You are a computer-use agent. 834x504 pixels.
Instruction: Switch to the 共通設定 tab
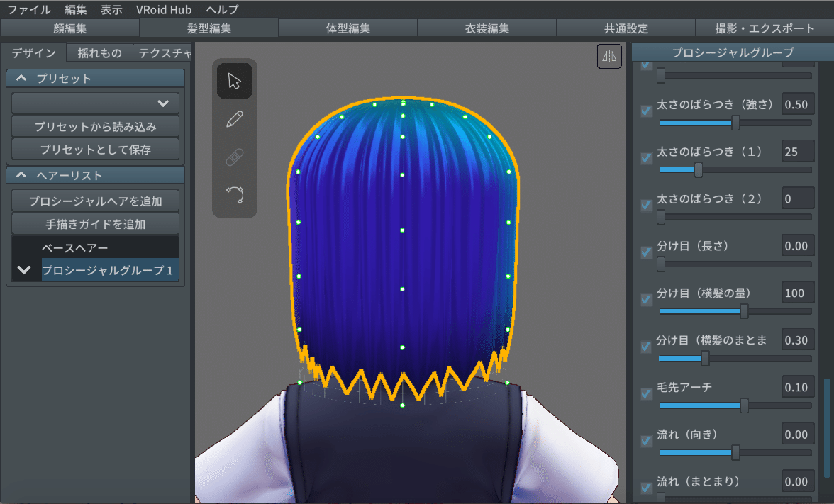(626, 28)
